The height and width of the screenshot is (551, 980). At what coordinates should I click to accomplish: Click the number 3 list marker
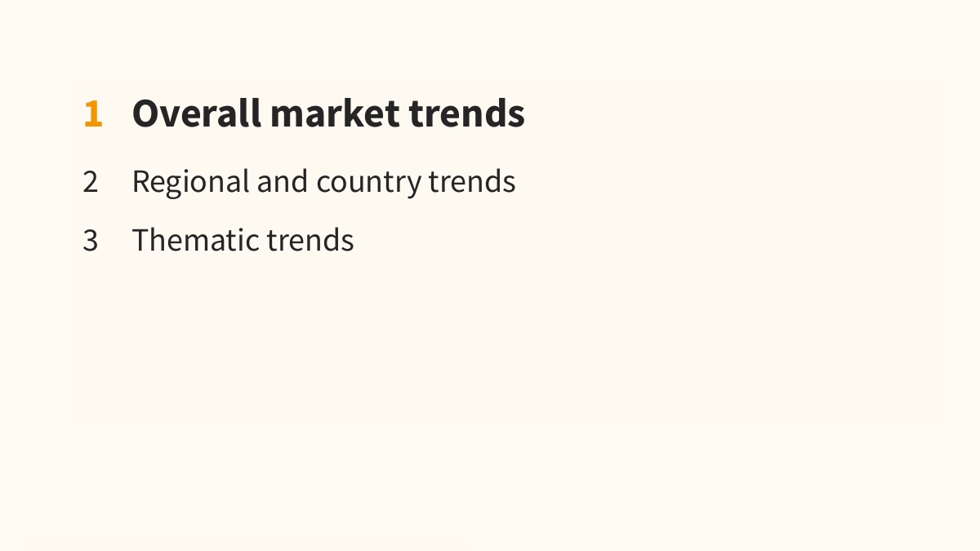point(91,241)
